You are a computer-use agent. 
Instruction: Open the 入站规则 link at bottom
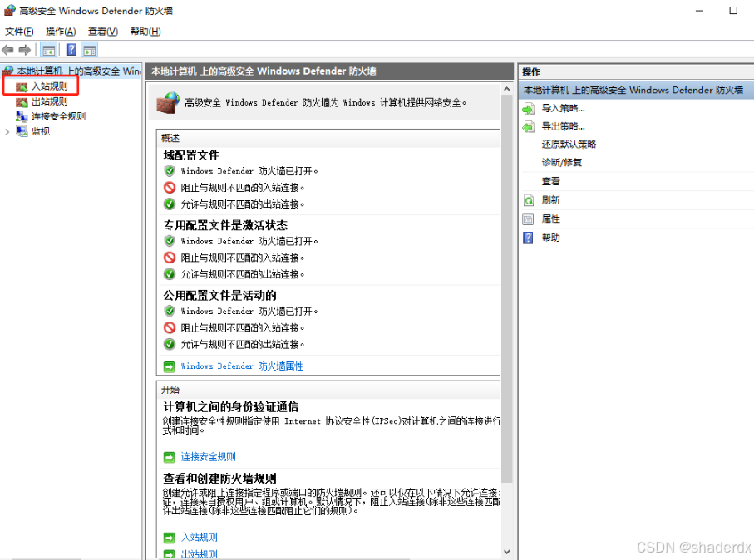[199, 537]
